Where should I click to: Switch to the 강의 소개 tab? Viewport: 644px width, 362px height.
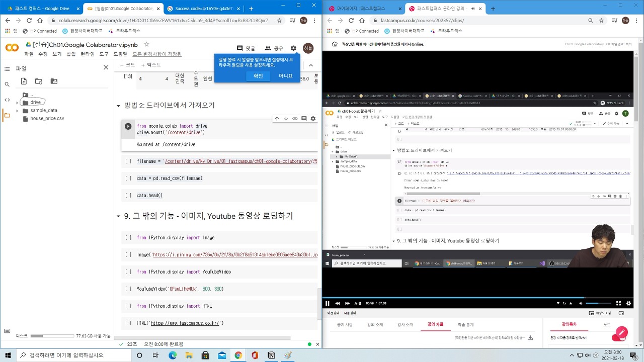tap(375, 325)
